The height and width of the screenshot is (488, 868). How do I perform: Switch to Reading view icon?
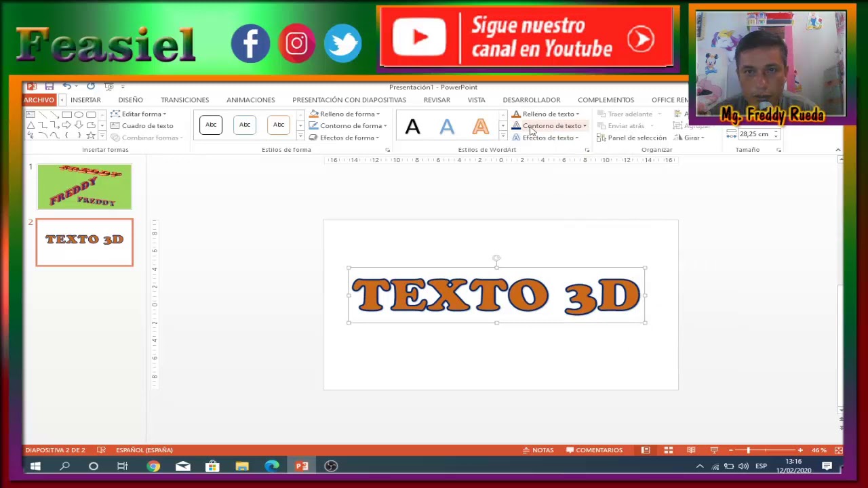[x=691, y=450]
